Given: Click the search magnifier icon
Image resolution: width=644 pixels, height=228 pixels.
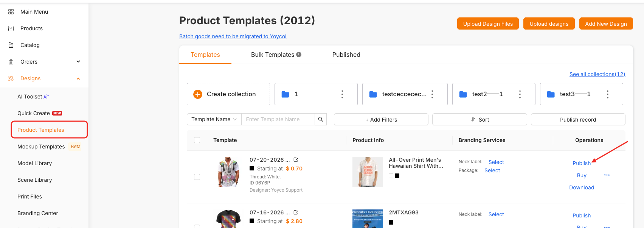Looking at the screenshot, I should coord(321,119).
